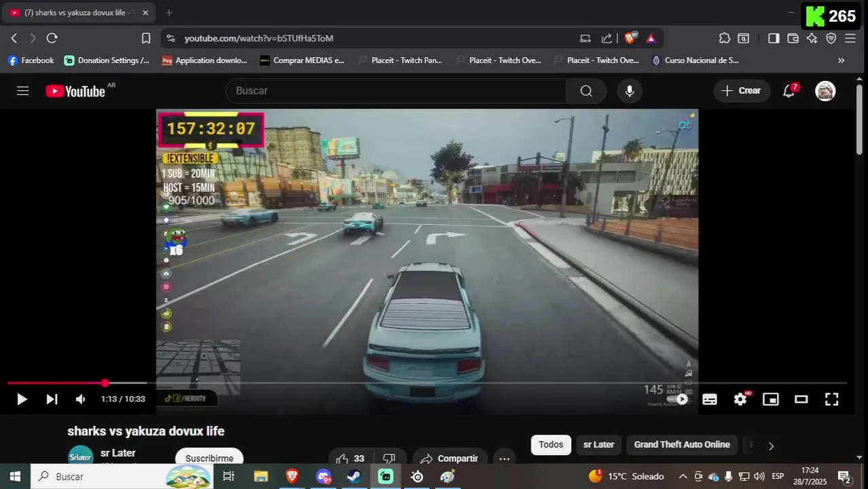The image size is (868, 489).
Task: Go to the YouTube home logo
Action: click(x=75, y=91)
